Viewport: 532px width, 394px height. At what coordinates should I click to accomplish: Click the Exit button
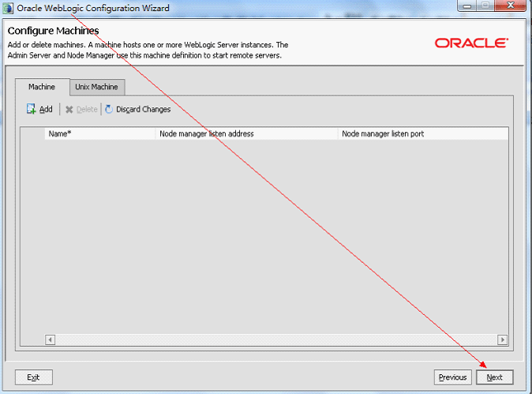(34, 377)
